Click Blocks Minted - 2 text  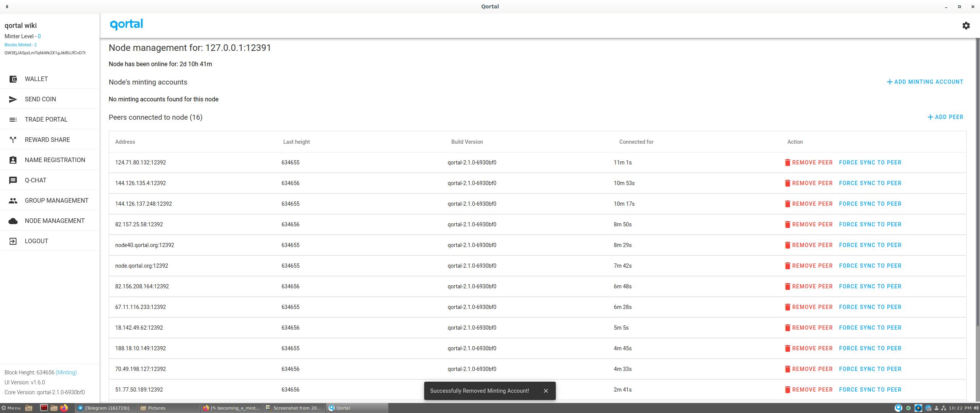pyautogui.click(x=21, y=45)
